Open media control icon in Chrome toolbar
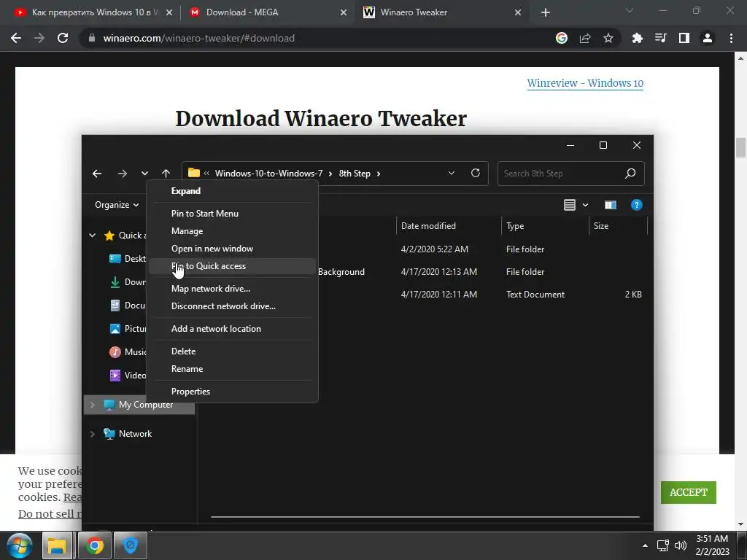Image resolution: width=747 pixels, height=560 pixels. 661,38
